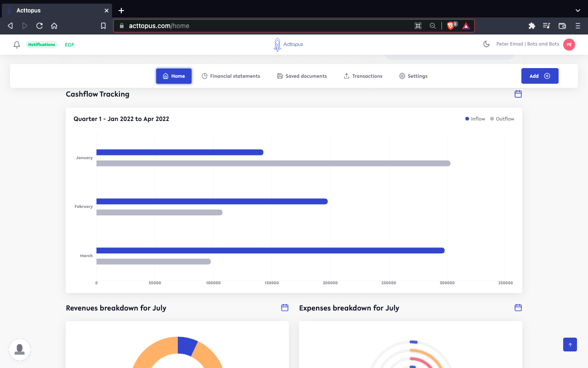Open Expenses breakdown calendar picker
The height and width of the screenshot is (368, 588).
(x=518, y=308)
